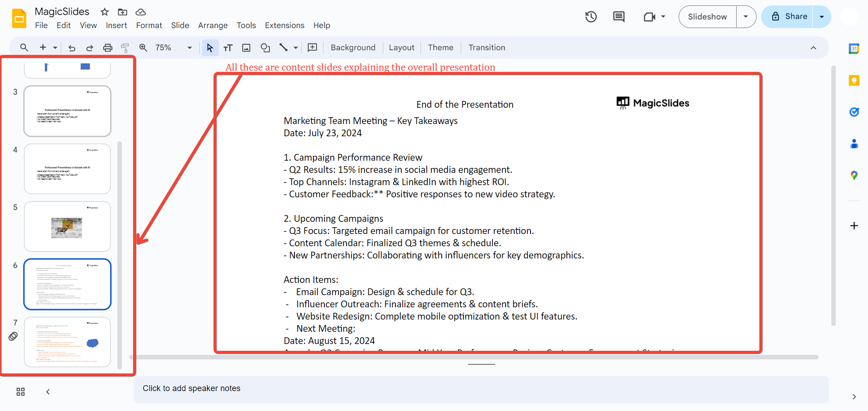Select the insert image tool
868x411 pixels.
click(246, 48)
